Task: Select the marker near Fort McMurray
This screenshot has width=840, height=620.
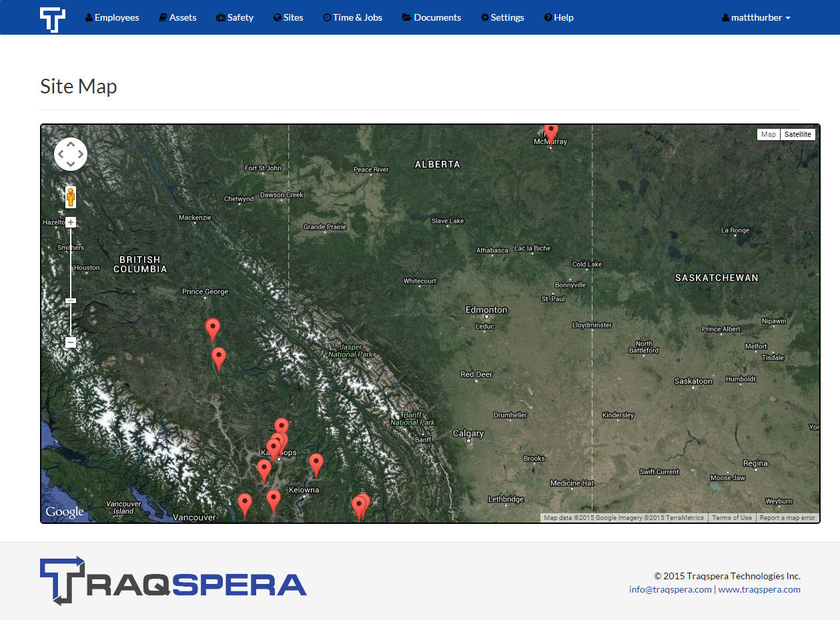Action: pos(550,133)
